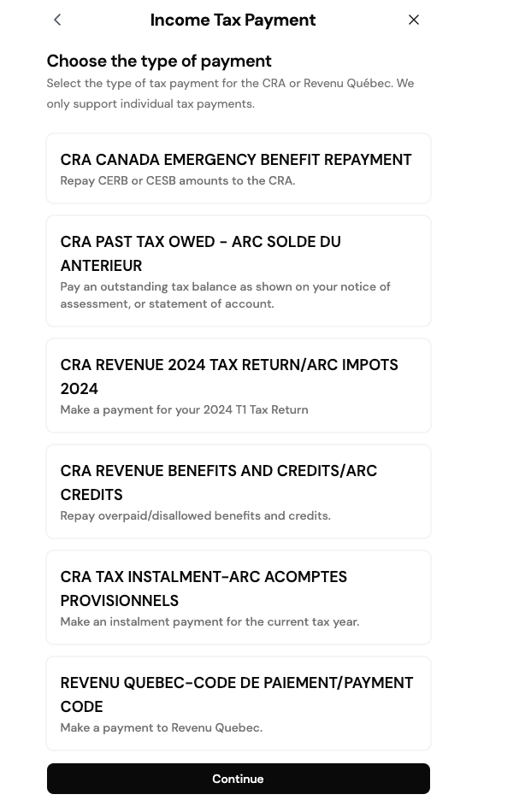Close the Income Tax Payment dialog

[x=414, y=20]
